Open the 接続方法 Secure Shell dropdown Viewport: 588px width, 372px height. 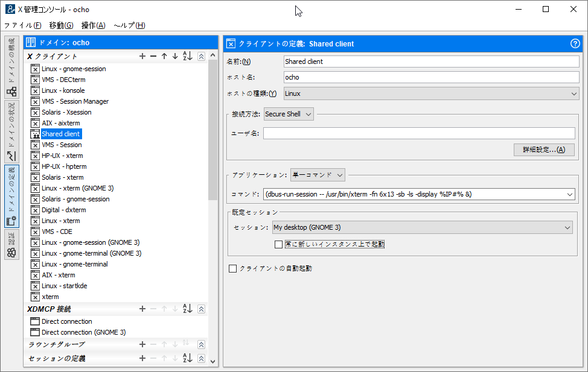[x=289, y=114]
